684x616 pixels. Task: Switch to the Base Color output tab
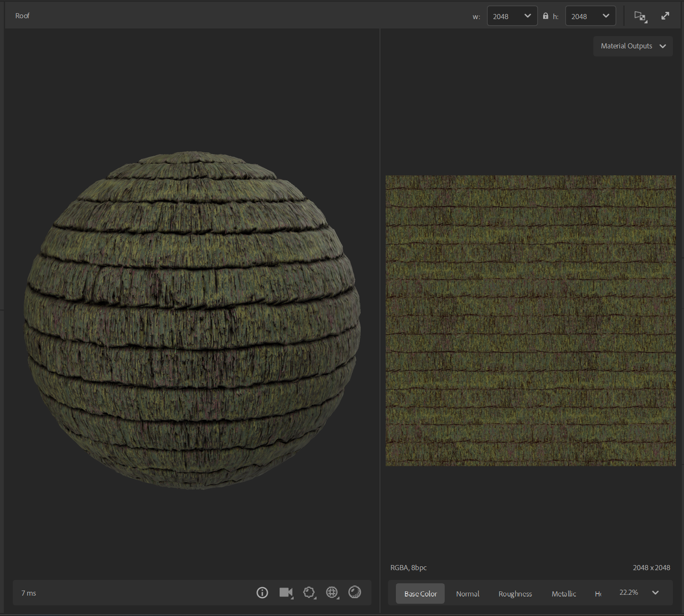(420, 593)
